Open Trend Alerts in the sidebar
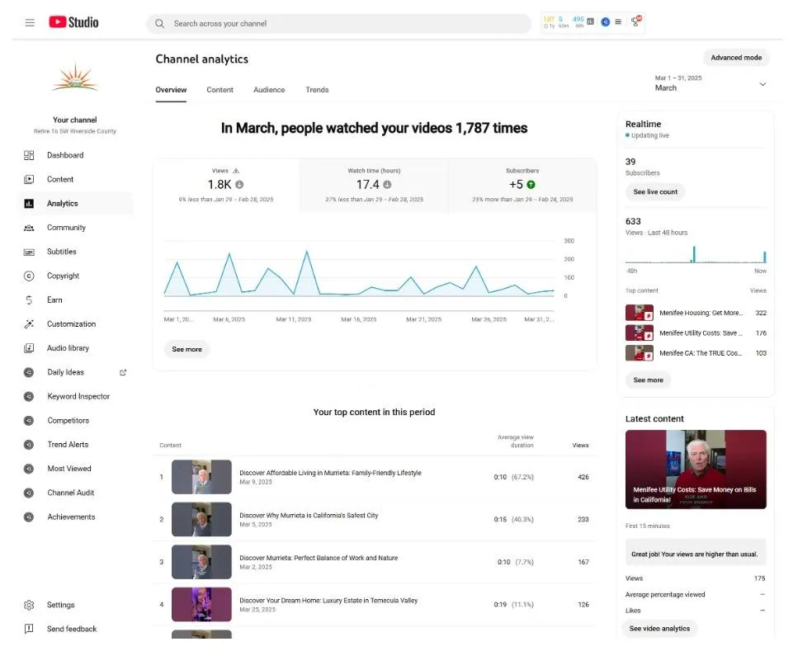 (x=68, y=445)
